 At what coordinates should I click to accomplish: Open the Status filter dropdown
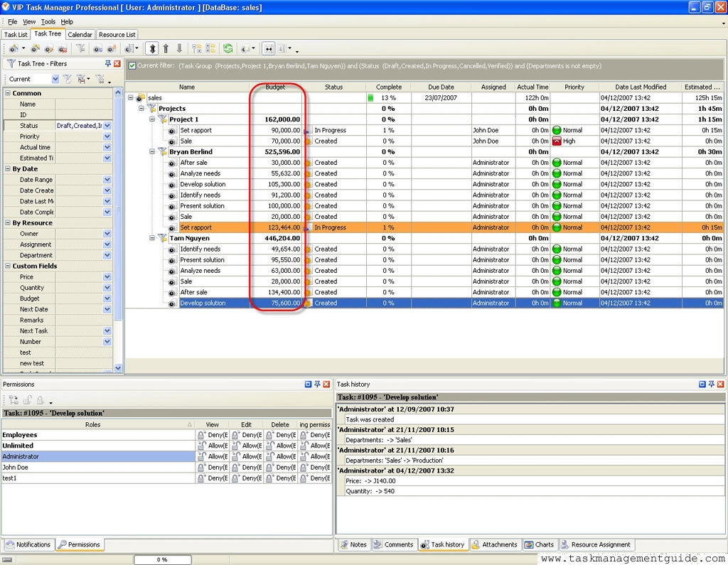click(107, 126)
